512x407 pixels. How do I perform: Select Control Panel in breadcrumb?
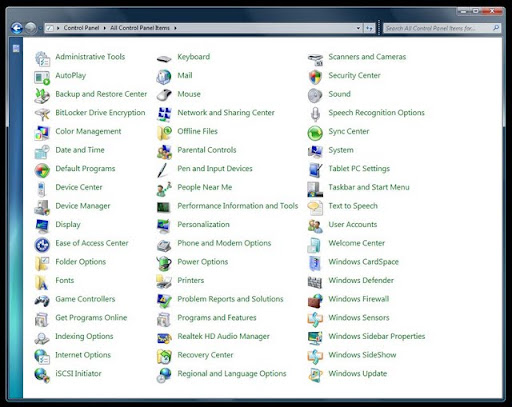click(81, 28)
